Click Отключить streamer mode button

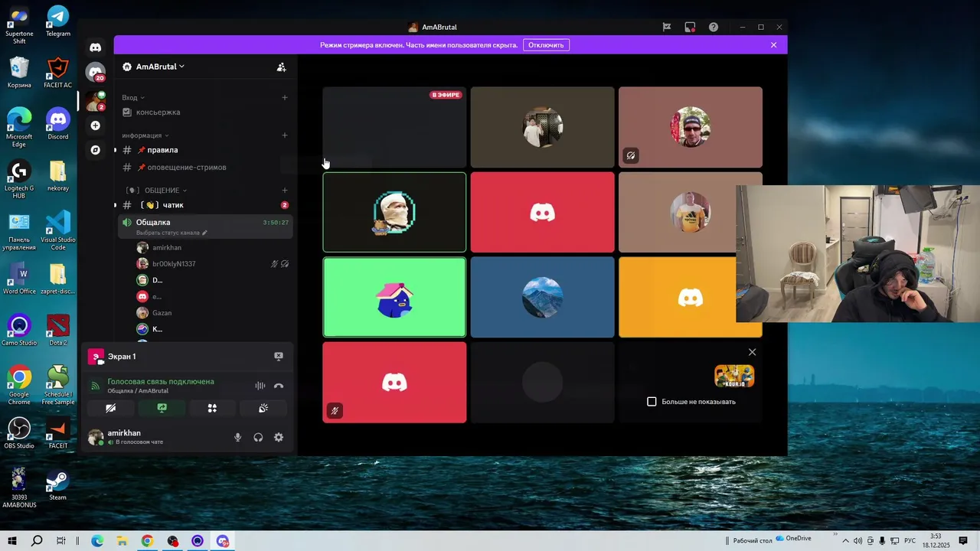click(x=546, y=45)
